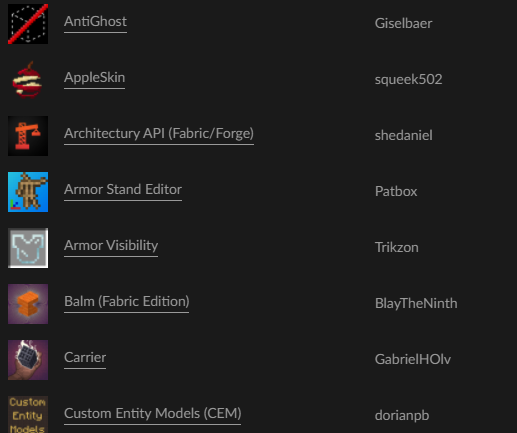Open the Armor Stand Editor link
Image resolution: width=517 pixels, height=433 pixels.
(123, 190)
